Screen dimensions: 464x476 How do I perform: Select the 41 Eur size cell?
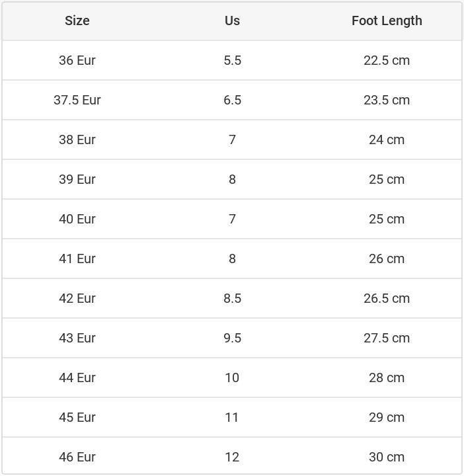pos(77,258)
